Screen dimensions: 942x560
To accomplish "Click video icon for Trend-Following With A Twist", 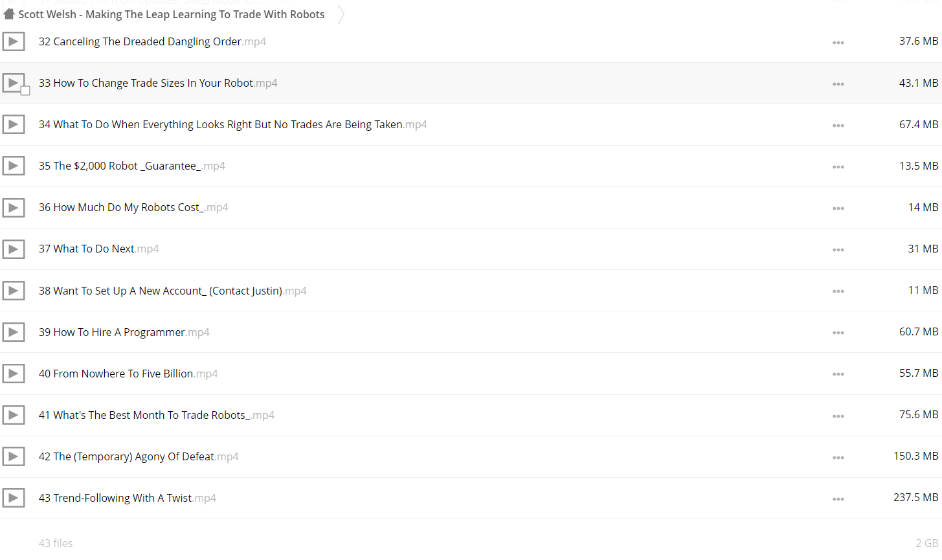I will click(x=13, y=498).
